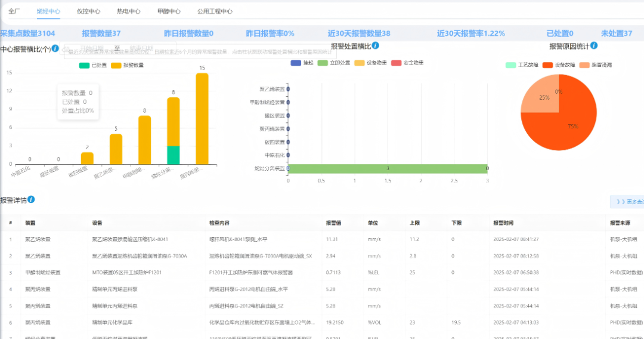The width and height of the screenshot is (644, 339).
Task: Click the 昨日报警率0% statistic
Action: [x=270, y=33]
